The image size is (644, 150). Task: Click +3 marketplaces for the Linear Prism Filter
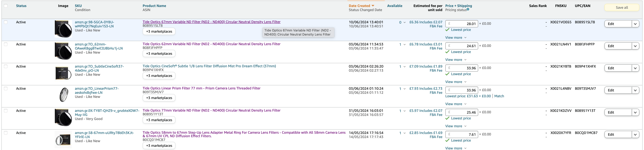coord(159,98)
